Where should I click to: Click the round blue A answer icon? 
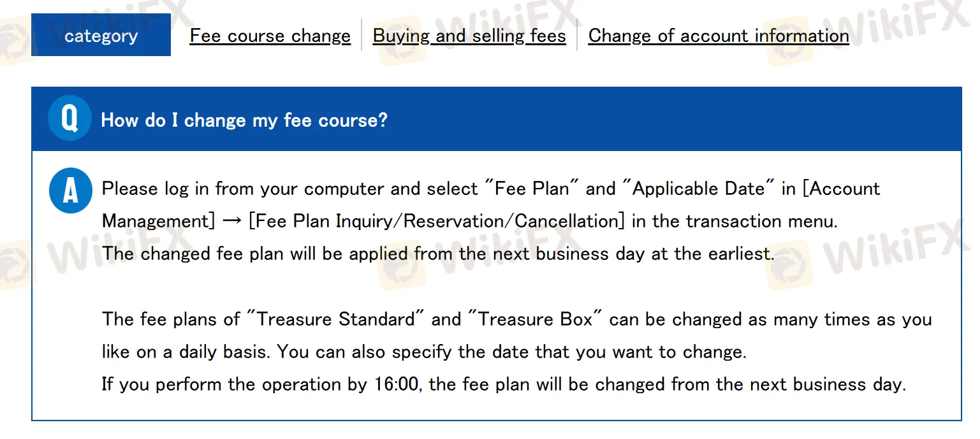click(70, 191)
